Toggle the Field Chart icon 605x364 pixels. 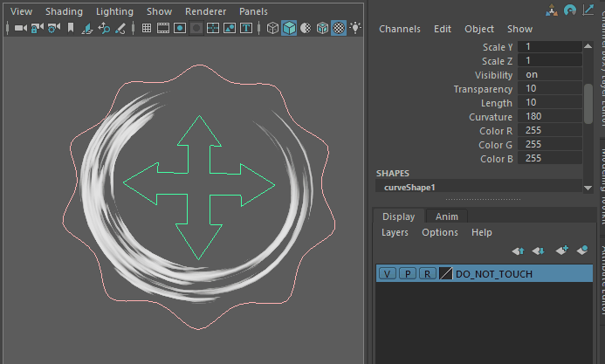coord(213,28)
